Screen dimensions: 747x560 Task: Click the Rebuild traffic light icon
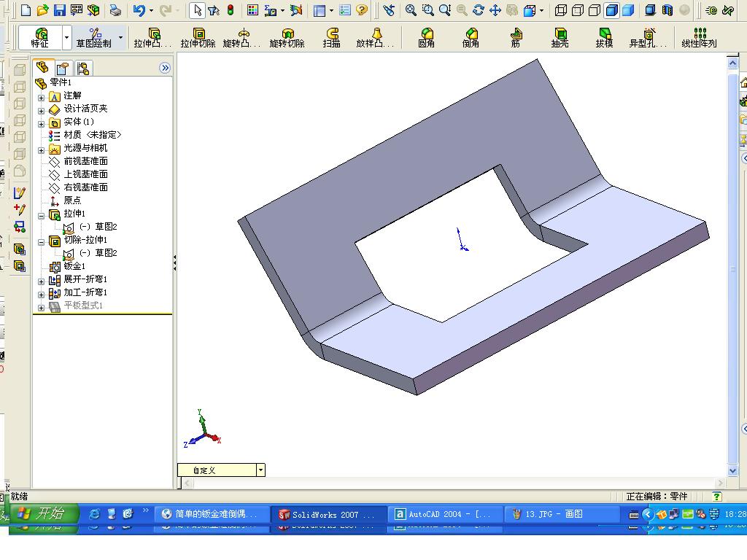[x=231, y=10]
